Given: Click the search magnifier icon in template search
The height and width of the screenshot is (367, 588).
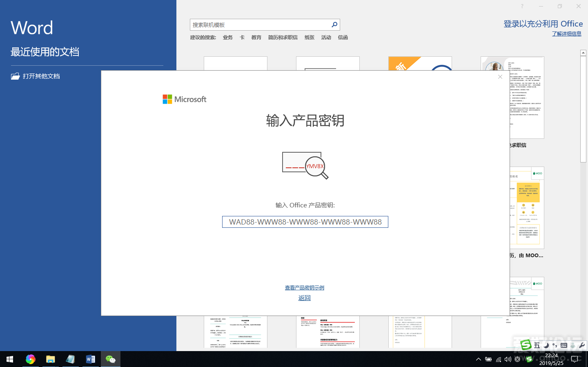Looking at the screenshot, I should tap(334, 24).
